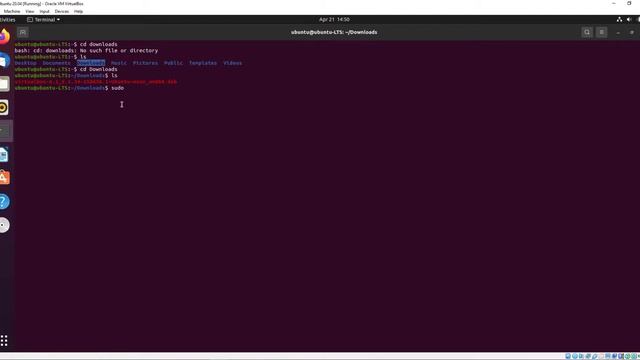Open the Terminal search button
The image size is (640, 360).
coord(587,32)
